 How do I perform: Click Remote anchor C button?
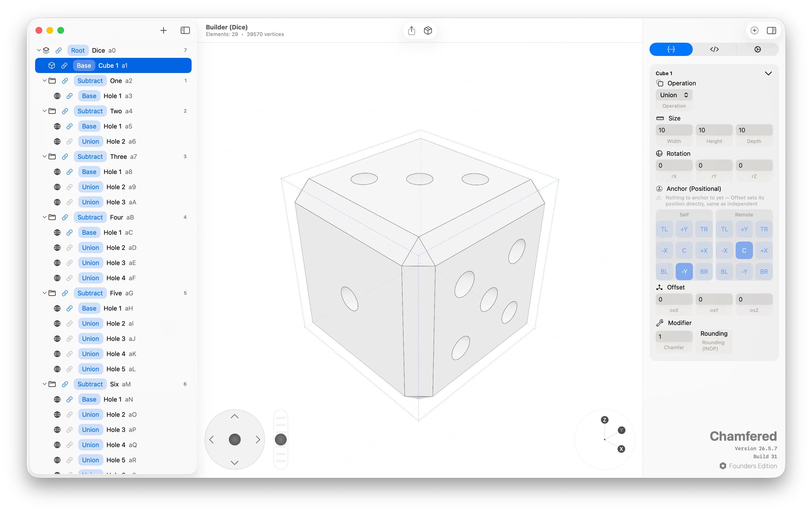[x=744, y=250]
